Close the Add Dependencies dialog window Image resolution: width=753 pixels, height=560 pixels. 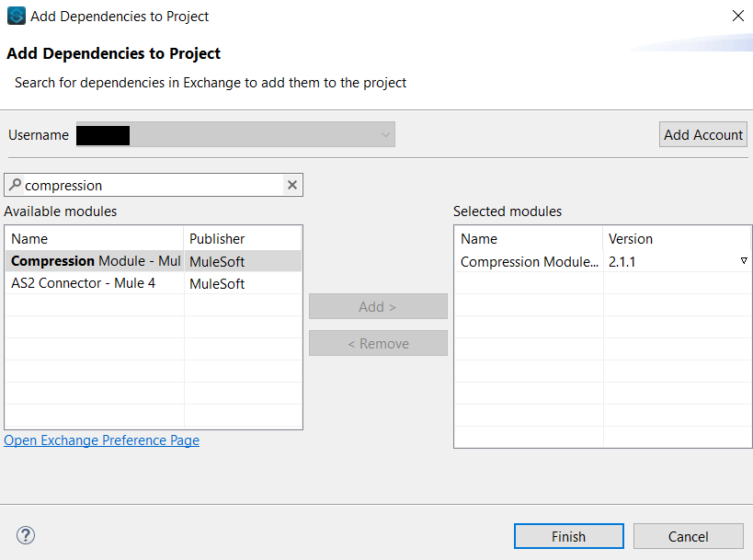click(x=737, y=16)
